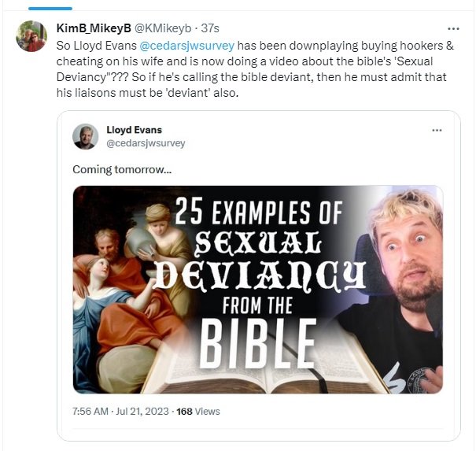This screenshot has width=476, height=451.
Task: Click the tweet text starting 'So Lloyd Evans'
Action: pyautogui.click(x=255, y=69)
